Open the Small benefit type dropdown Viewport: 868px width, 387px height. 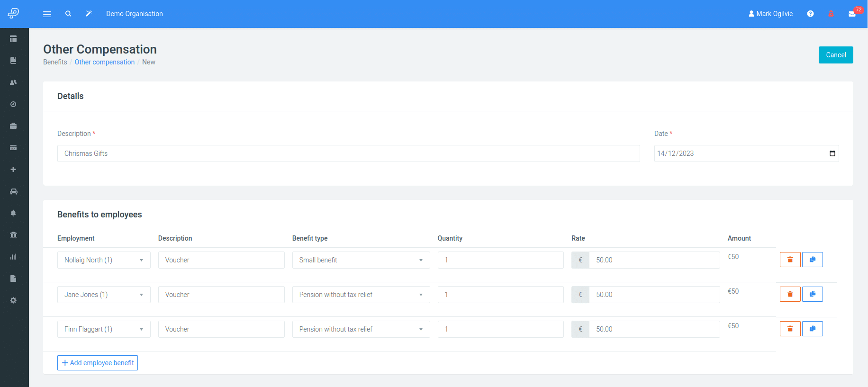click(361, 260)
